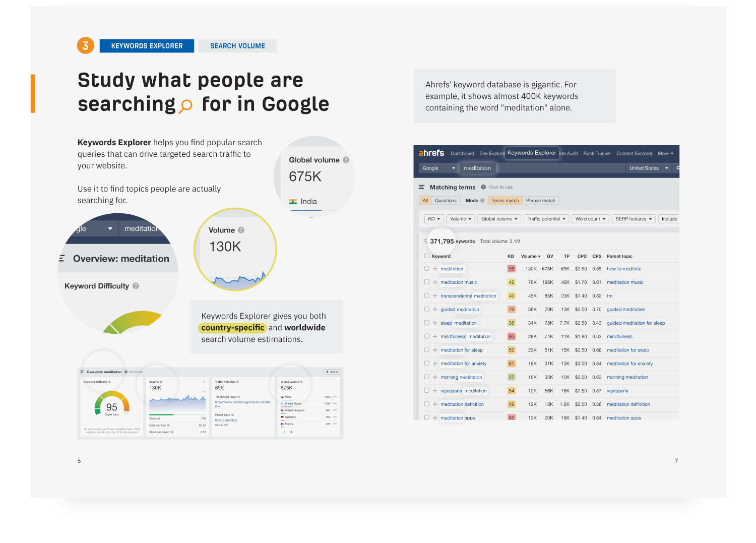Check the 'meditation music' row checkbox
This screenshot has height=543, width=756.
pyautogui.click(x=427, y=282)
